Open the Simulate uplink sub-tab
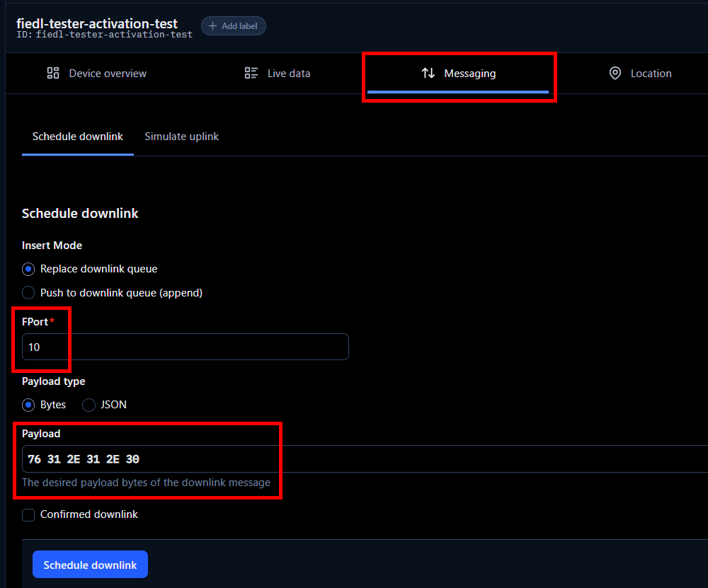 181,137
